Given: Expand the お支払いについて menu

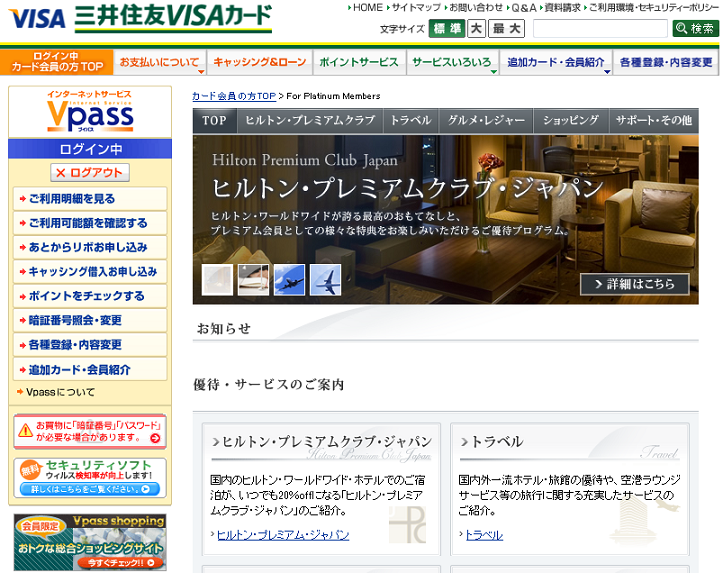Looking at the screenshot, I should pyautogui.click(x=160, y=62).
